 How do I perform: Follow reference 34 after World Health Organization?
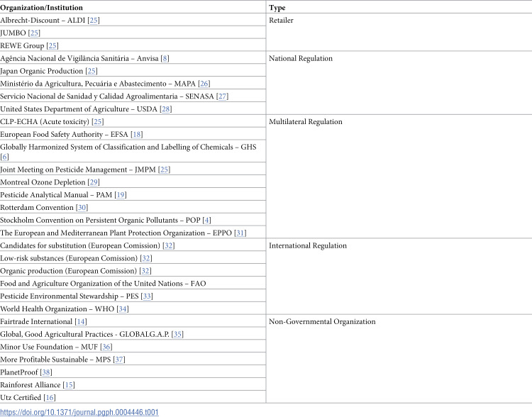pos(123,308)
